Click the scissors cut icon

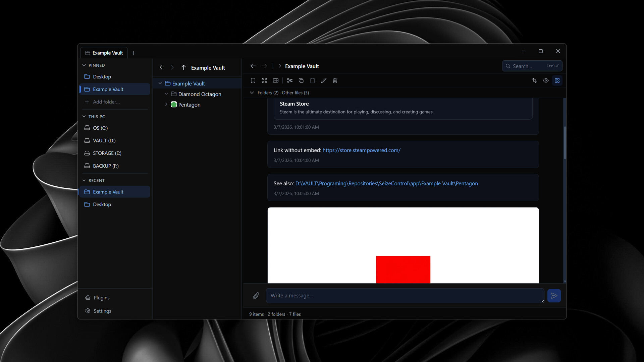tap(290, 80)
